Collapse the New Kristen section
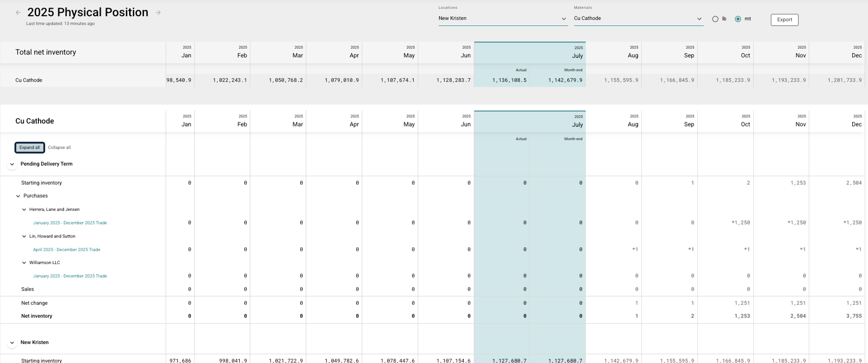 (12, 343)
